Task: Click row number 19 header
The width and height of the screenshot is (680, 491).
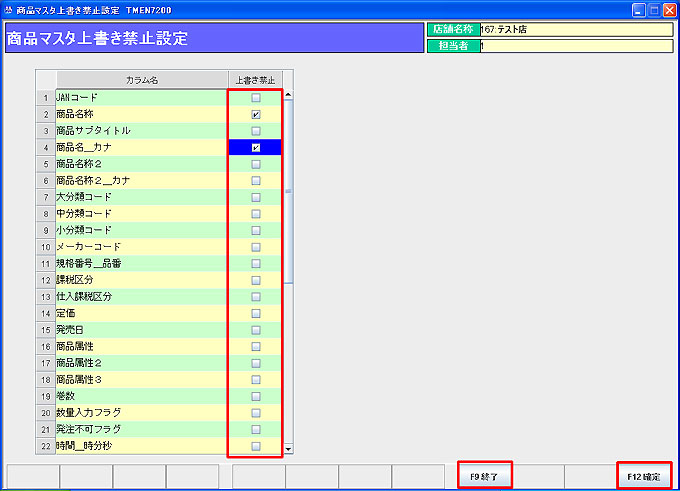Action: click(x=46, y=396)
